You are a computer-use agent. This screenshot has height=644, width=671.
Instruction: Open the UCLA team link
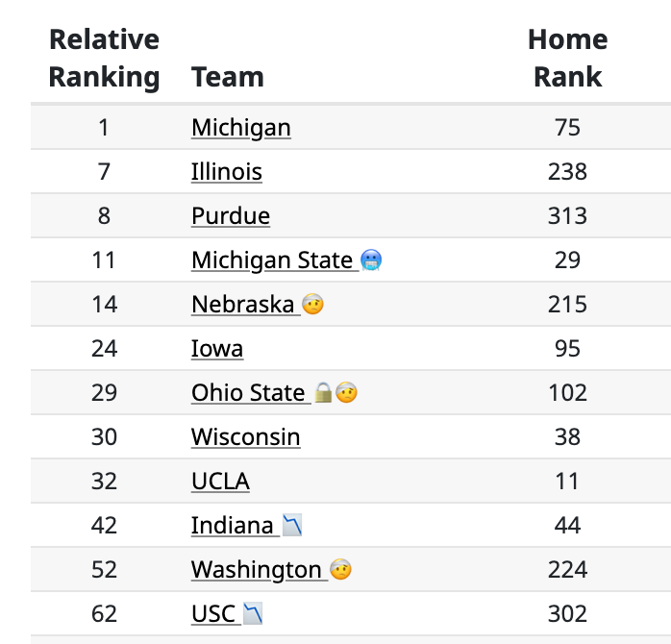tap(220, 481)
